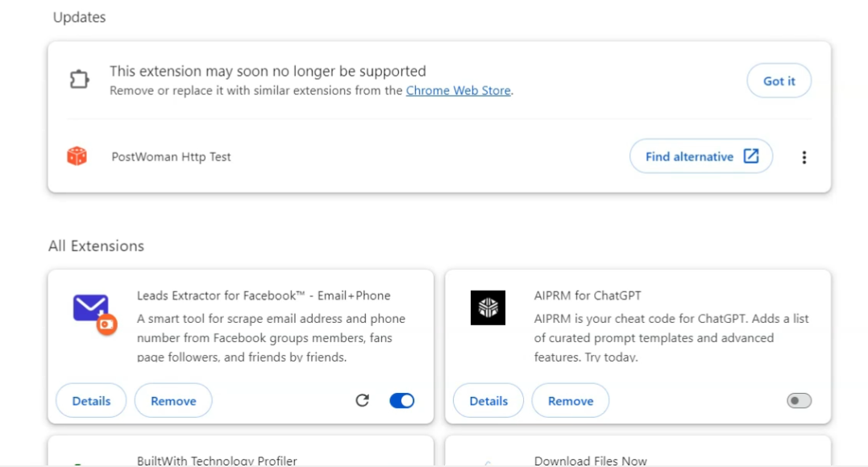Click the Leads Extractor for Facebook title

point(264,295)
